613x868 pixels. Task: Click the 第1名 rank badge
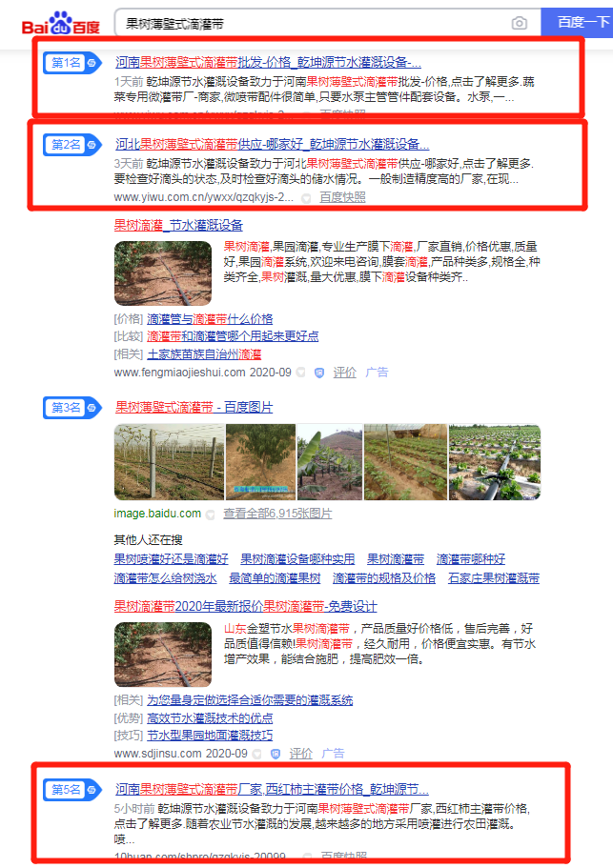[72, 63]
